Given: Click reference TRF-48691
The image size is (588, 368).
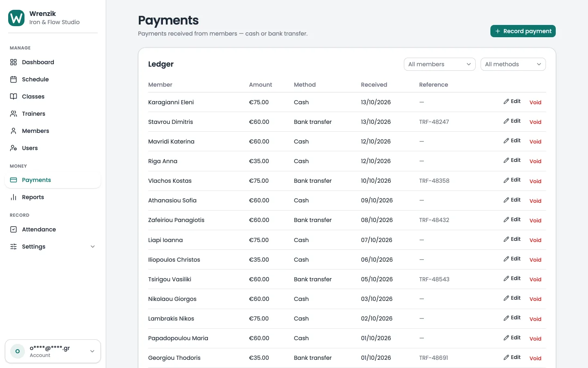Looking at the screenshot, I should point(434,358).
